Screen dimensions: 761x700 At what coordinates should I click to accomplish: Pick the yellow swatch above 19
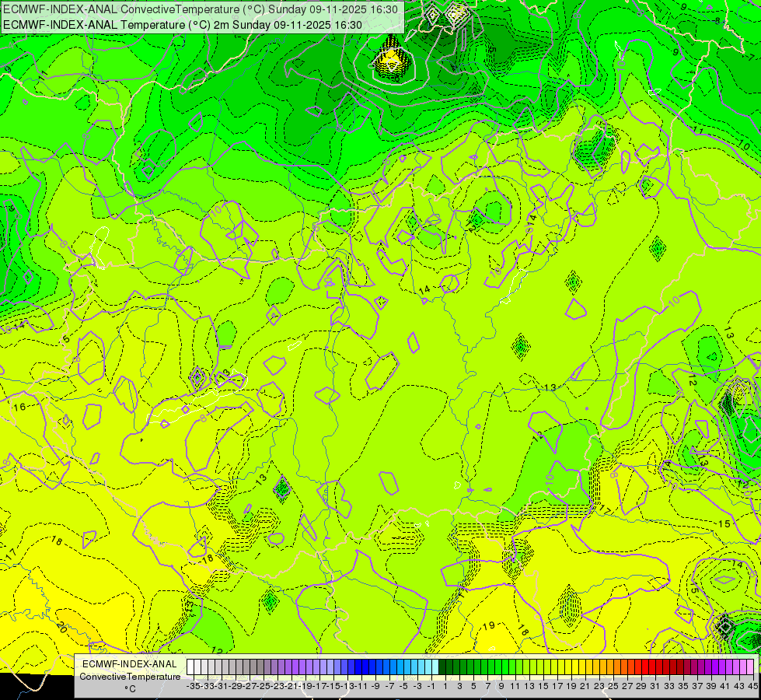click(567, 667)
